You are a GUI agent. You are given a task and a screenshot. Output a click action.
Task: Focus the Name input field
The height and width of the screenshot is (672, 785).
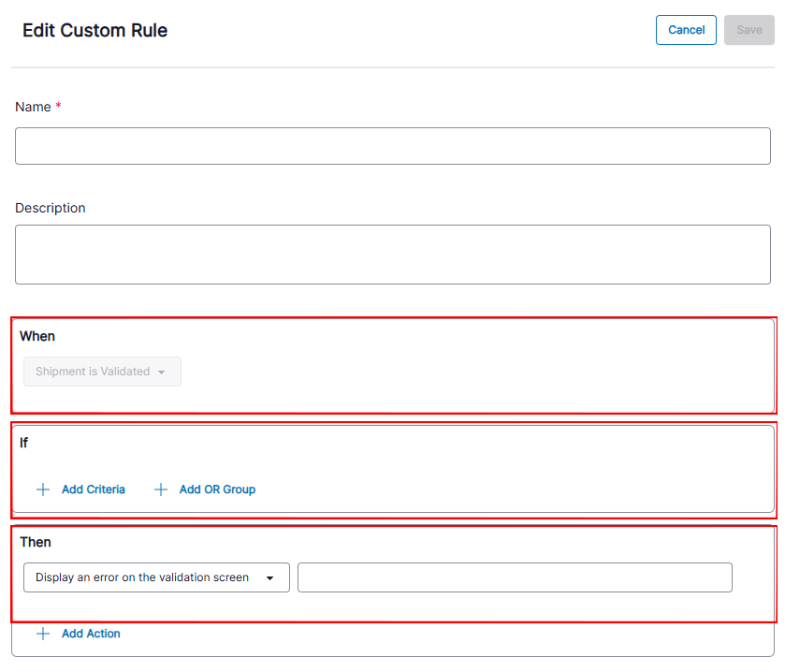pos(392,146)
